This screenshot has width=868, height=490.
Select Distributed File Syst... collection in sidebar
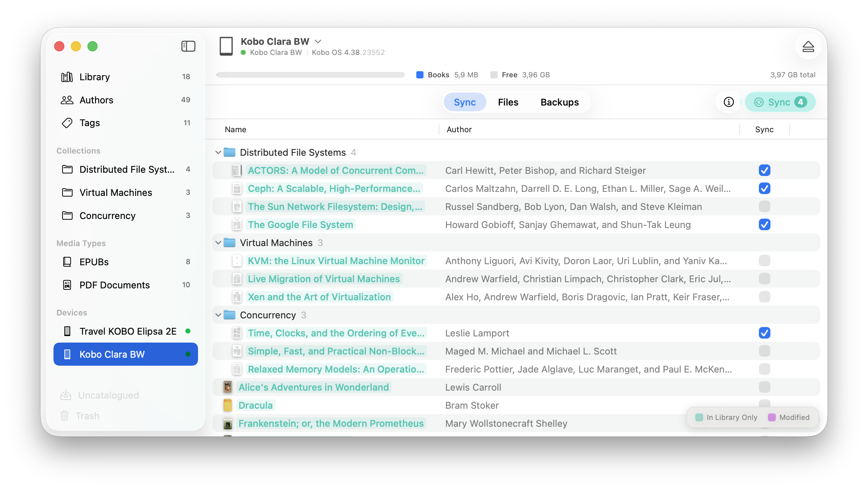126,169
